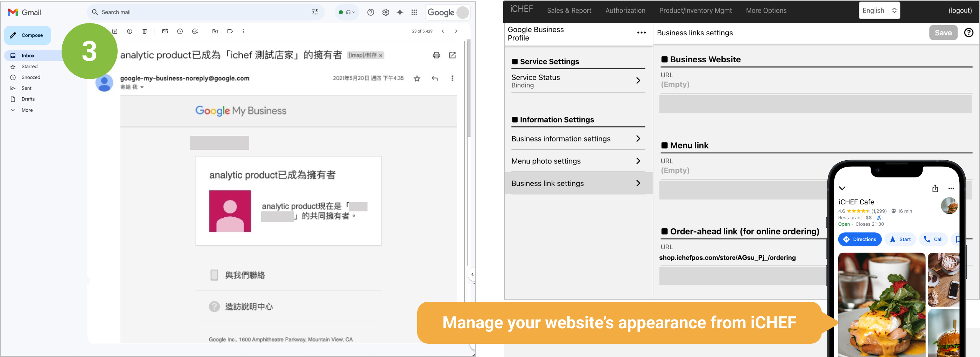The height and width of the screenshot is (357, 980).
Task: Click the Compose button
Action: point(28,35)
